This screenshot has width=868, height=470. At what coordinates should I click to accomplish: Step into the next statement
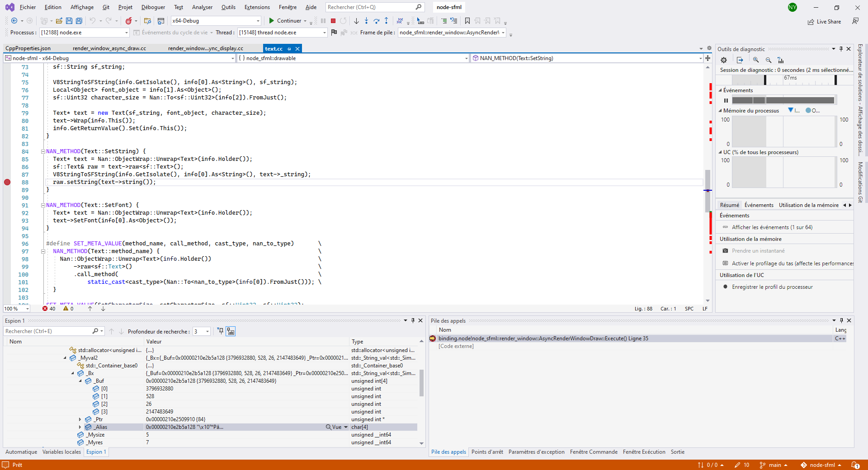tap(366, 21)
